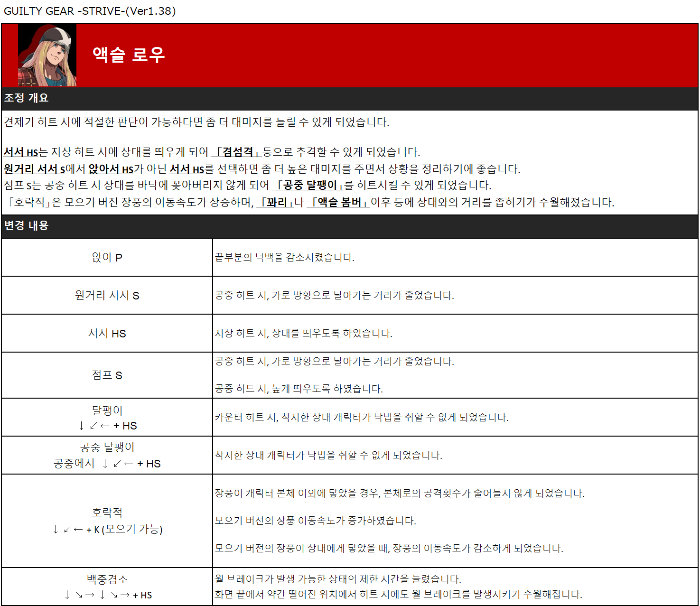Click the 지상 히트 시, 상대를 띄우도록 description

point(304,334)
